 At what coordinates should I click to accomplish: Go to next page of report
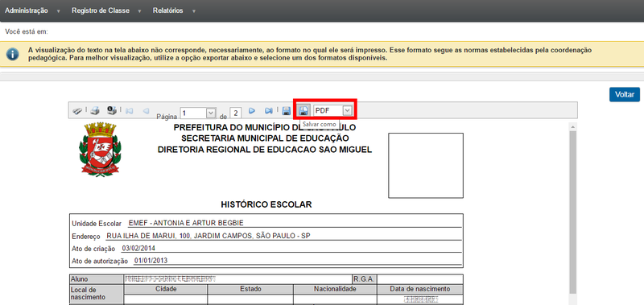(252, 110)
